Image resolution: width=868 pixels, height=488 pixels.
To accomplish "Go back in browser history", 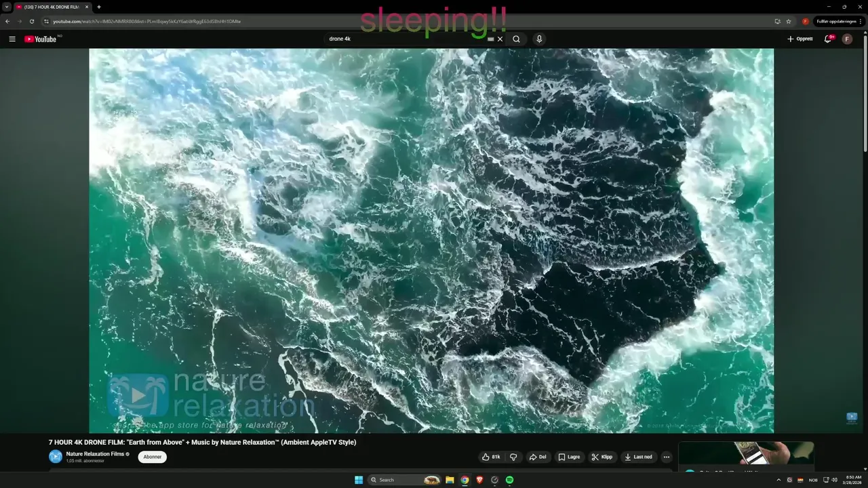I will point(7,21).
